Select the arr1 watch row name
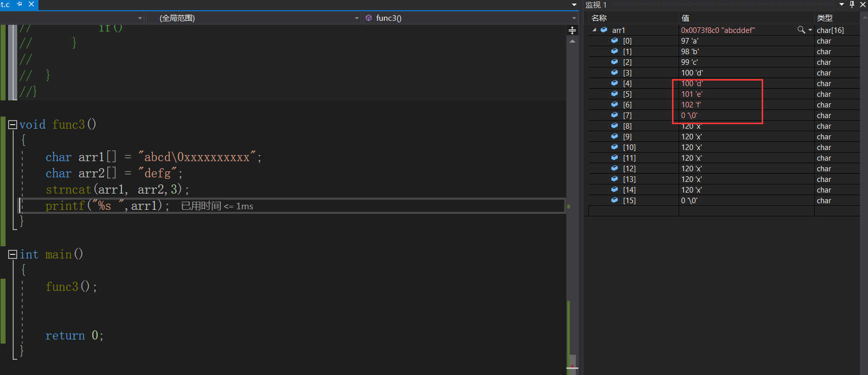This screenshot has width=868, height=375. [x=618, y=30]
